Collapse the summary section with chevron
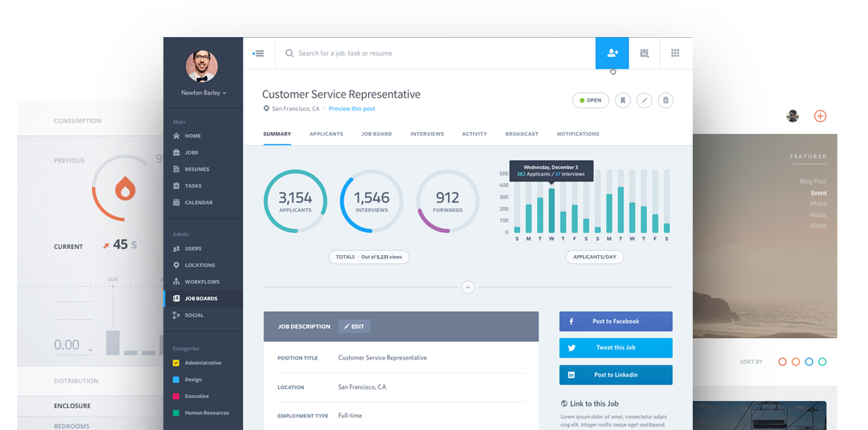The height and width of the screenshot is (430, 868). click(468, 287)
